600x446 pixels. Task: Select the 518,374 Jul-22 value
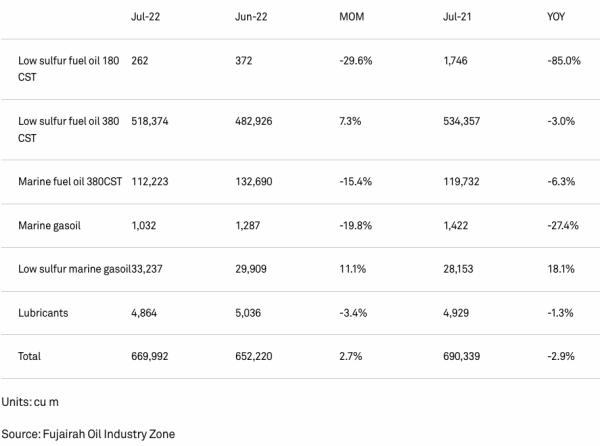(150, 121)
